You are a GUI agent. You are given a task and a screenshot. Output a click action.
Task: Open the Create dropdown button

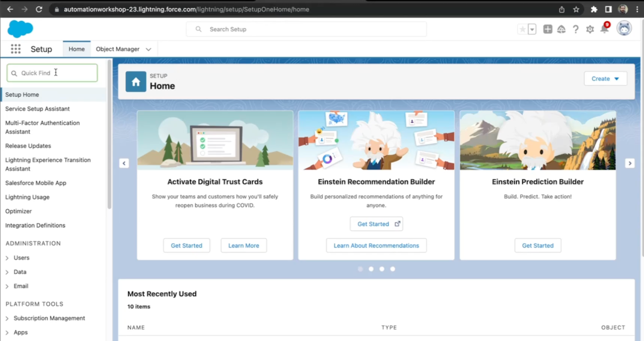coord(605,78)
